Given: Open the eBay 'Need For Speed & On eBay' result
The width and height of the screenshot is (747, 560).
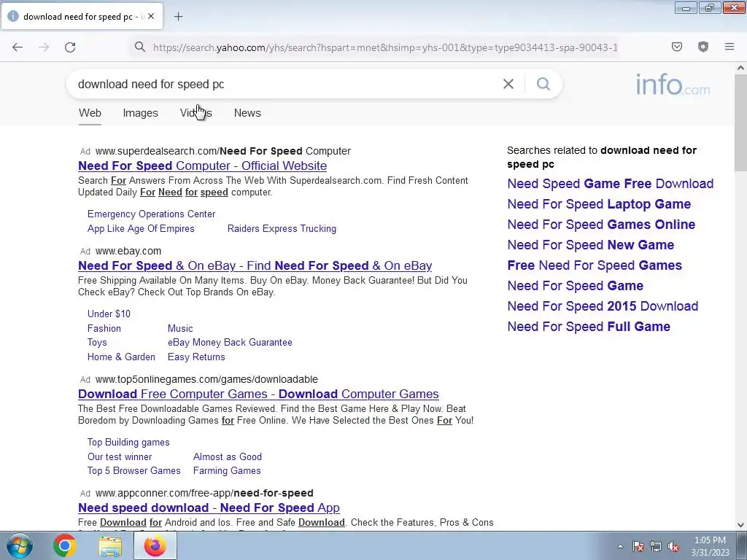Looking at the screenshot, I should click(255, 265).
